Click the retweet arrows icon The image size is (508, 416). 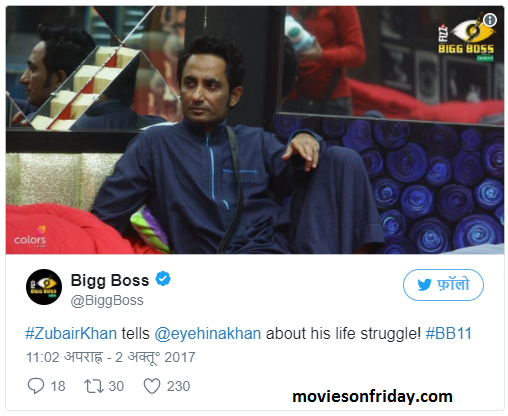tap(94, 386)
